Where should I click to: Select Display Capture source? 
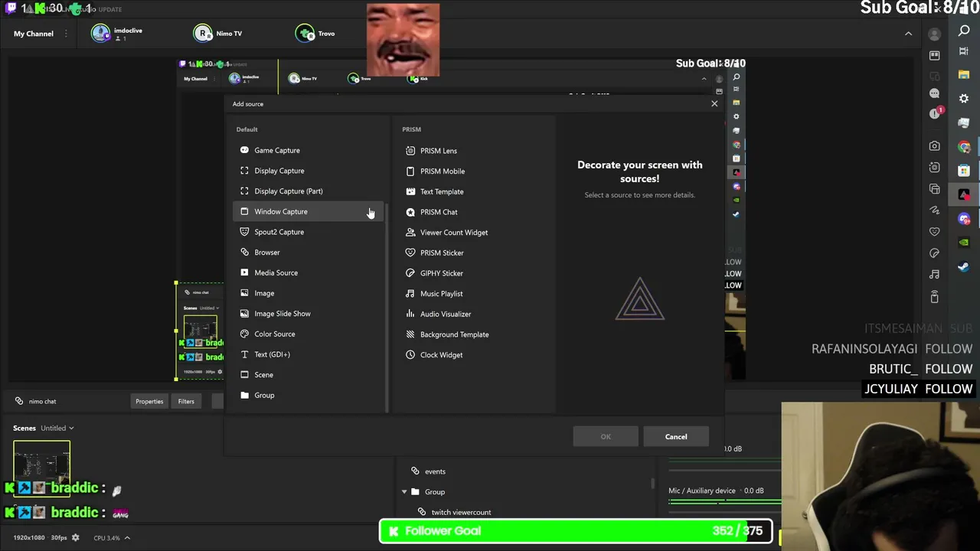coord(309,171)
